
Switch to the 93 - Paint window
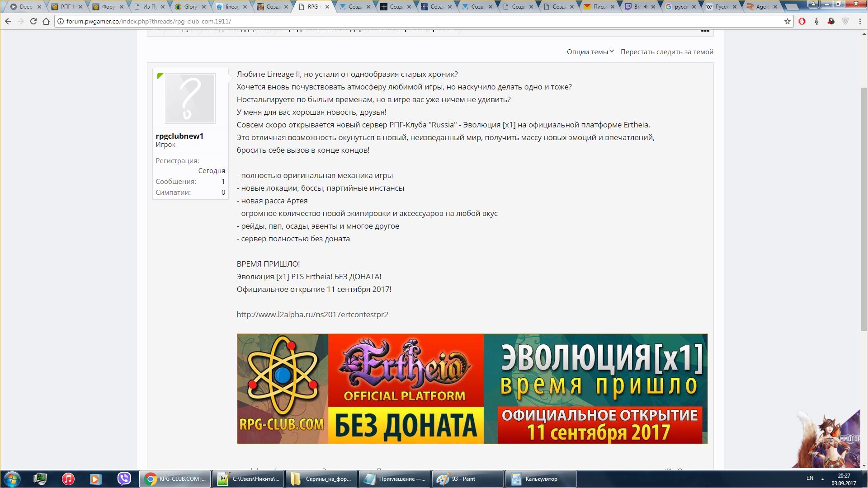click(468, 479)
